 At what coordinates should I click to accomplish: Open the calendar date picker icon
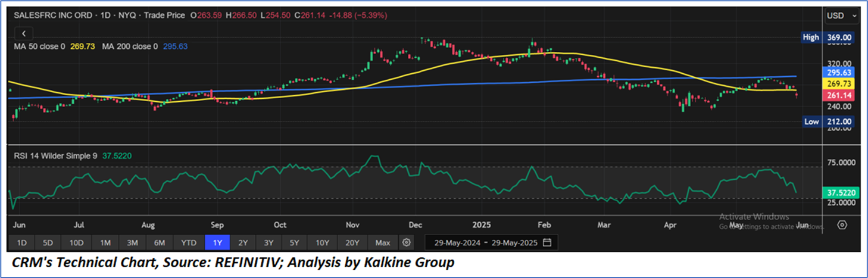pos(547,242)
